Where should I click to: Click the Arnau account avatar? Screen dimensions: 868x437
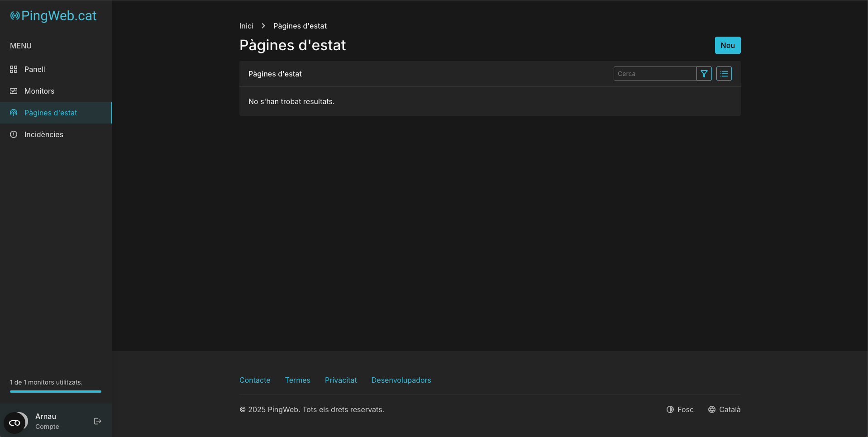point(15,423)
